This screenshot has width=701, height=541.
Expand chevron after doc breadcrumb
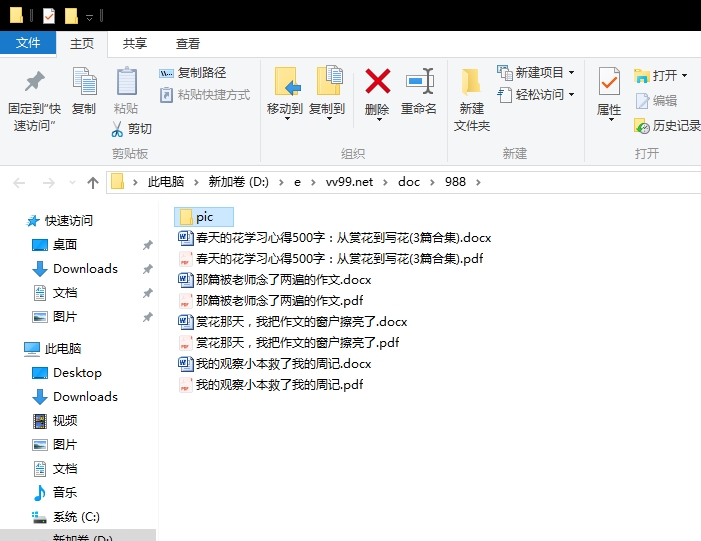pos(432,182)
